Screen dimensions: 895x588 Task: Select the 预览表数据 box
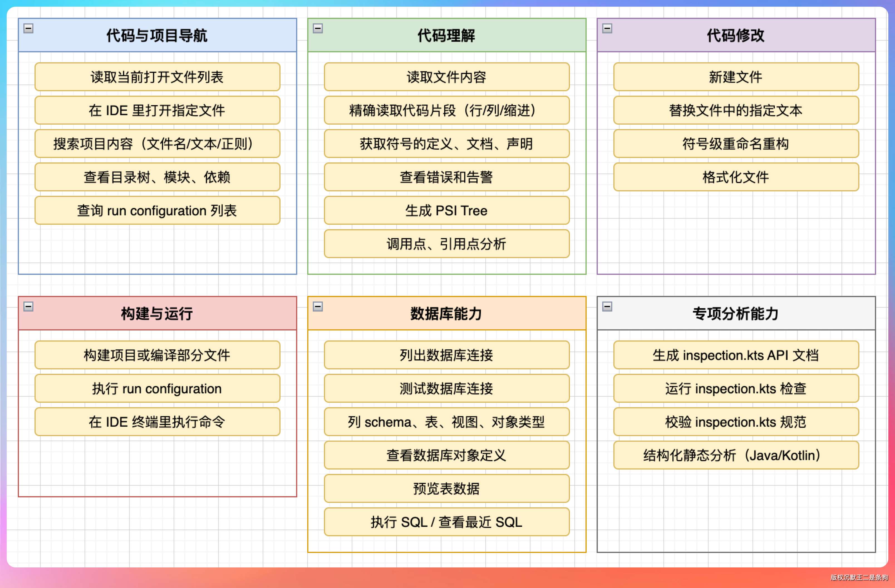pyautogui.click(x=446, y=488)
